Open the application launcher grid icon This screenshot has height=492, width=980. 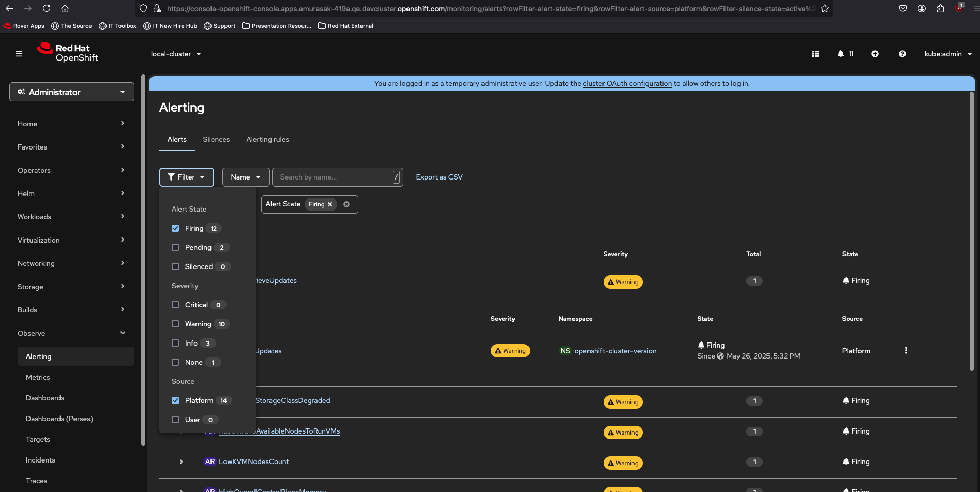click(x=816, y=54)
